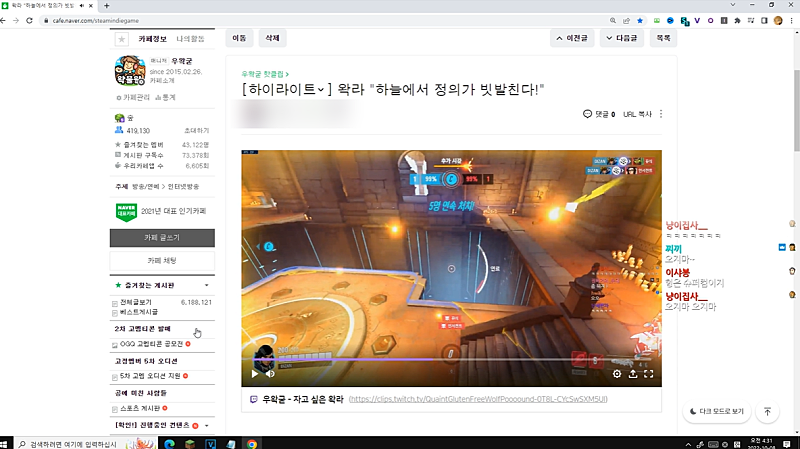Go to previous post 이전글
This screenshot has width=800, height=449.
click(x=572, y=38)
